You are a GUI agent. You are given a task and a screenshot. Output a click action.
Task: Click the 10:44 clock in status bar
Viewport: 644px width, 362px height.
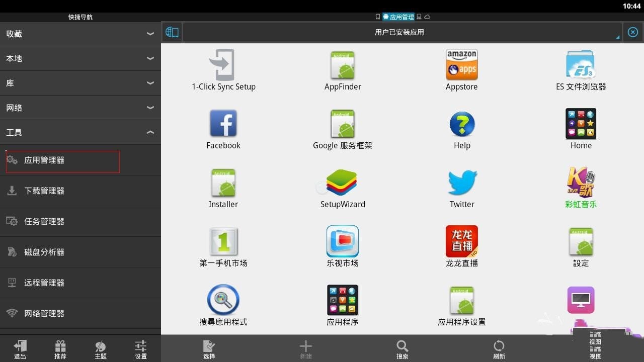[631, 6]
